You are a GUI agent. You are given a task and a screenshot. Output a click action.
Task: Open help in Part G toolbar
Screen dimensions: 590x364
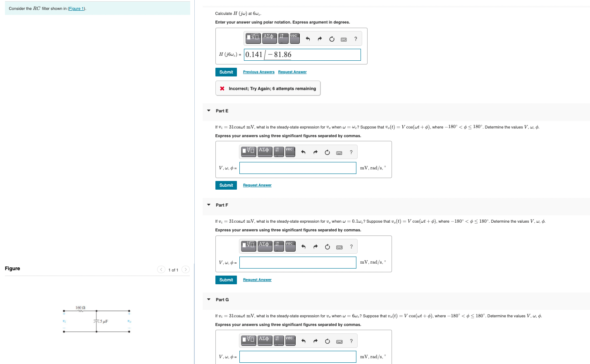pyautogui.click(x=351, y=341)
